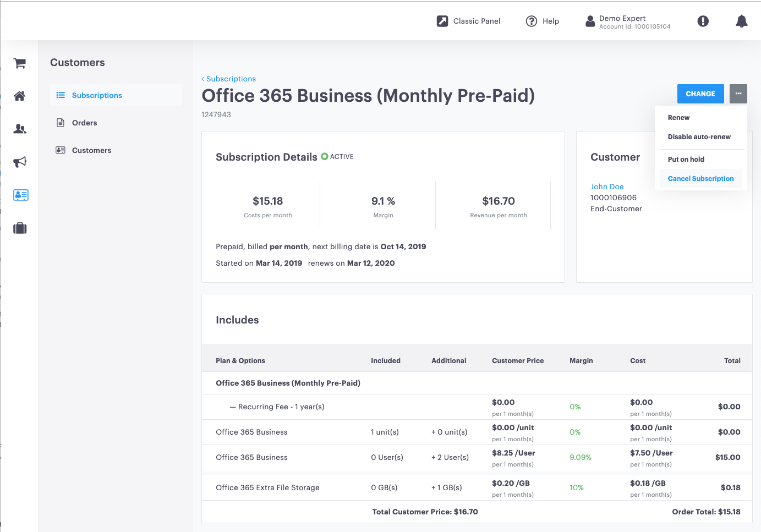Open the megaphone marketing sidebar icon
The image size is (761, 532).
pos(20,162)
